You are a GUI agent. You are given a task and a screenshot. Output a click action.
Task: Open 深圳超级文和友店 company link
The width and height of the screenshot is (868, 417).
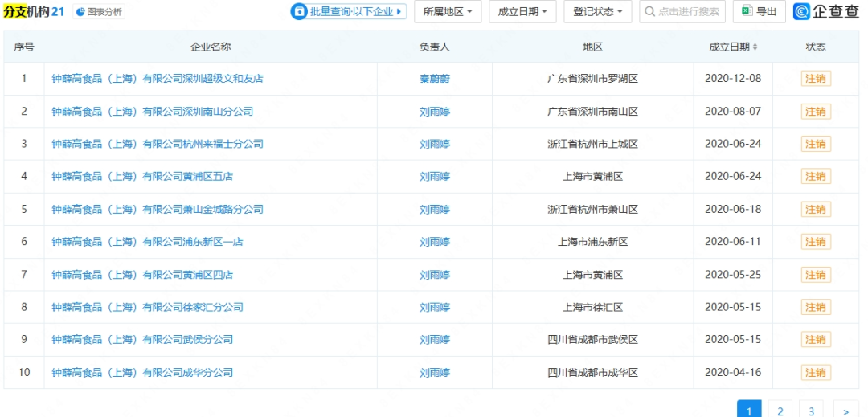pos(158,79)
